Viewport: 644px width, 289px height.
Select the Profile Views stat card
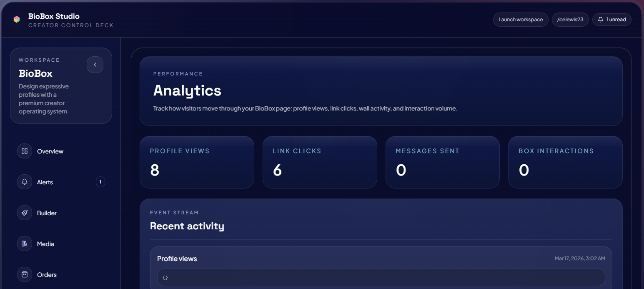[197, 162]
